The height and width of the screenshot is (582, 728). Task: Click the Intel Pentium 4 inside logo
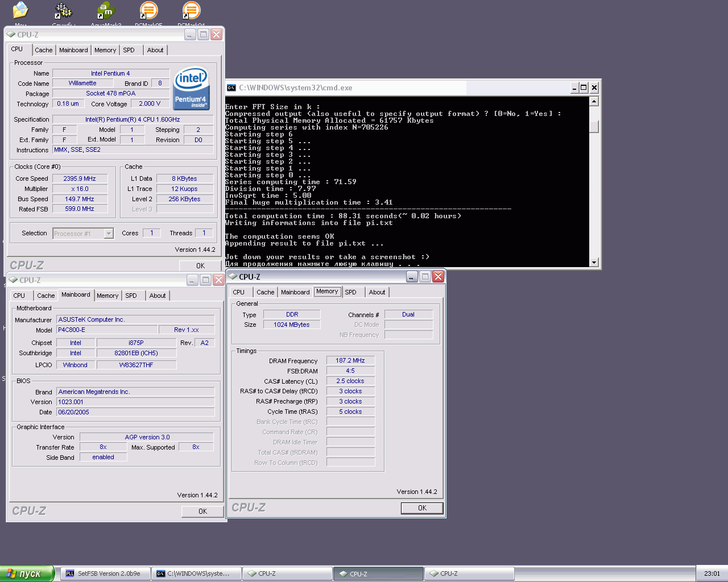[191, 89]
